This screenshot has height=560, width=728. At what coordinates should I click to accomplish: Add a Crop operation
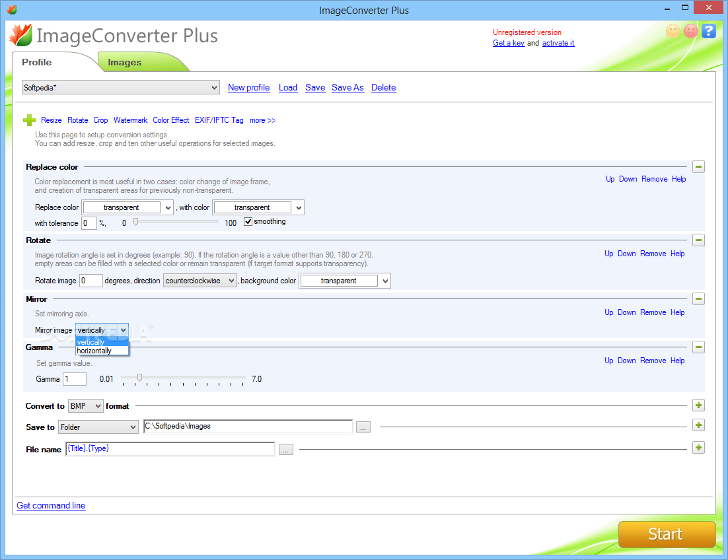100,120
